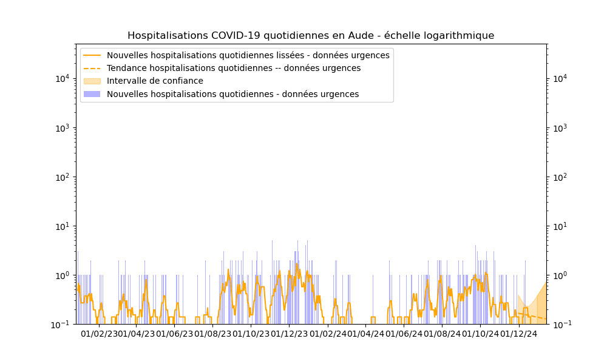Viewport: 607px width, 364px height.
Task: Click legend entry 'Tendance hospitalisations quotidiennes'
Action: [x=234, y=68]
